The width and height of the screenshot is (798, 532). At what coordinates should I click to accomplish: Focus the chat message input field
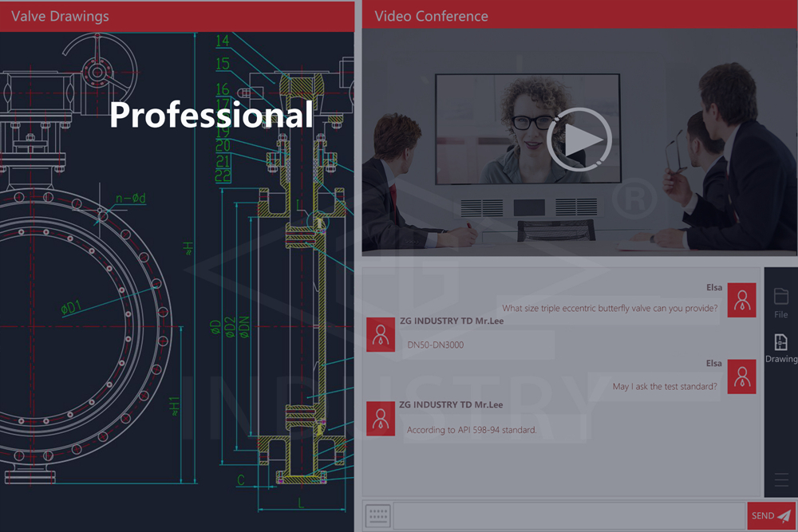[569, 516]
